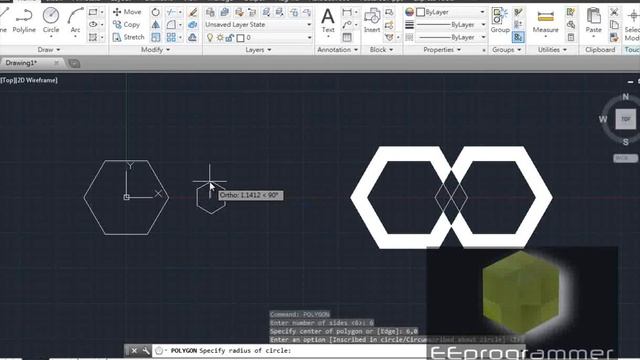Select the Arc draw tool
This screenshot has width=640, height=360.
point(75,20)
